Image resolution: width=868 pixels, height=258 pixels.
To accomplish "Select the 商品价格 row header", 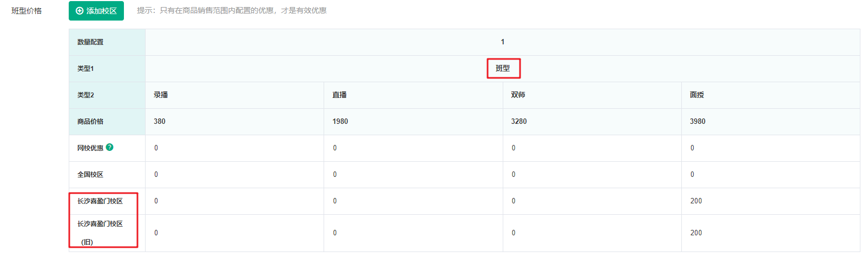I will point(107,122).
